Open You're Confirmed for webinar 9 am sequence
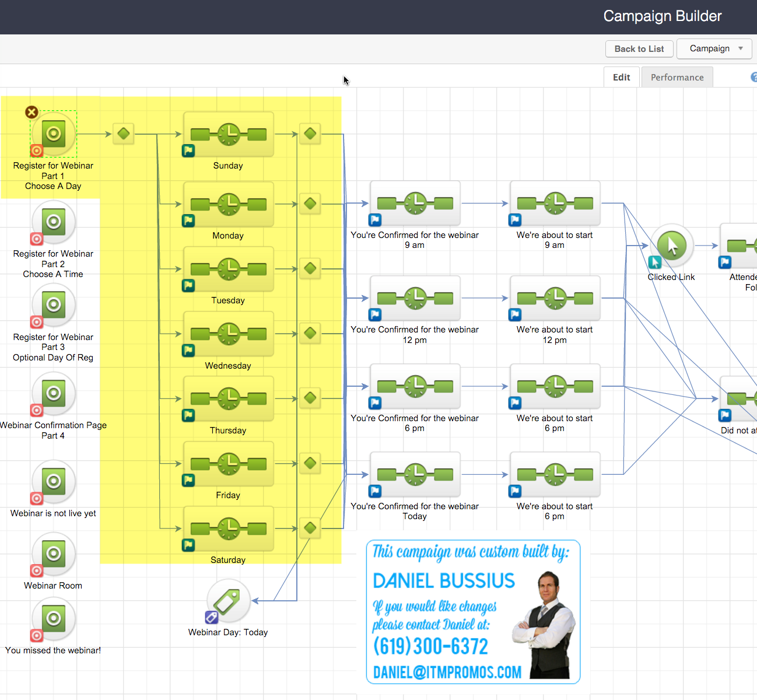 pos(415,204)
